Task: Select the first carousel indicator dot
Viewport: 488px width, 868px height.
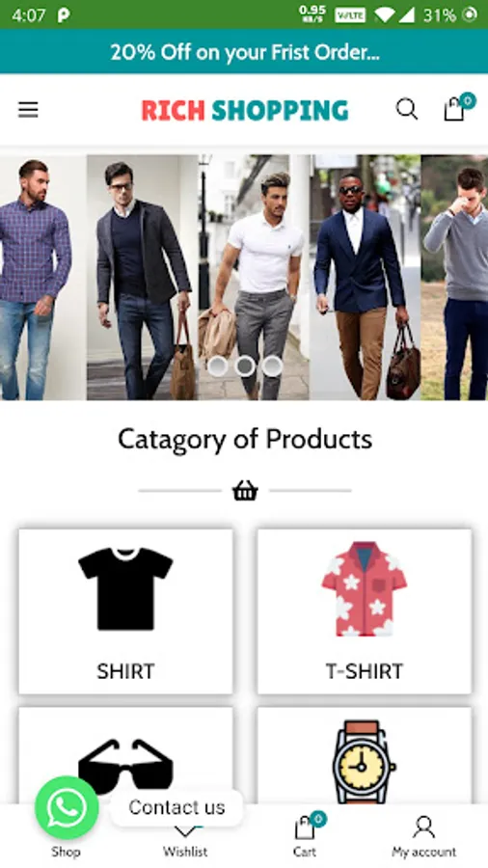Action: coord(217,366)
